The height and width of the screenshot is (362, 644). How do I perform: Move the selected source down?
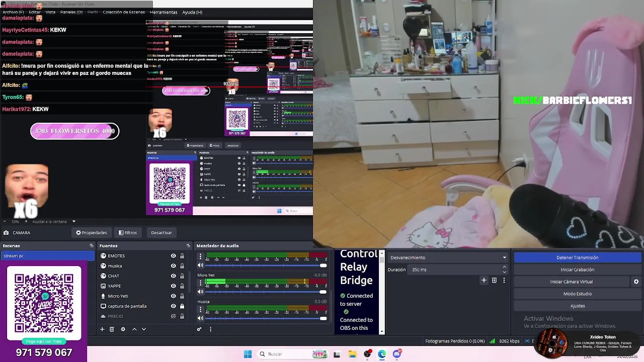[x=144, y=329]
